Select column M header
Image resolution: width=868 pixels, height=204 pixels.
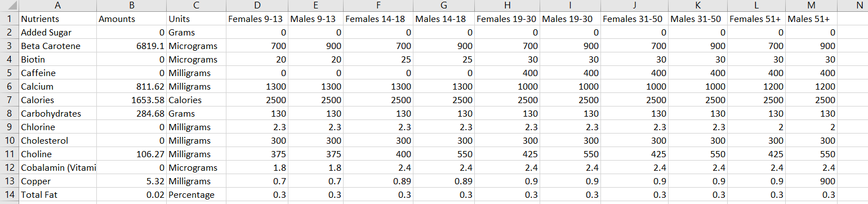[x=812, y=6]
